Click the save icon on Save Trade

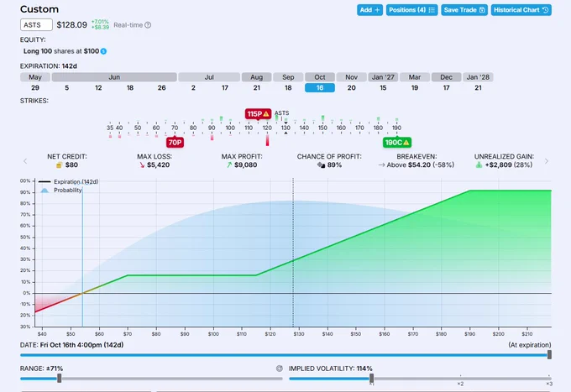[x=482, y=10]
